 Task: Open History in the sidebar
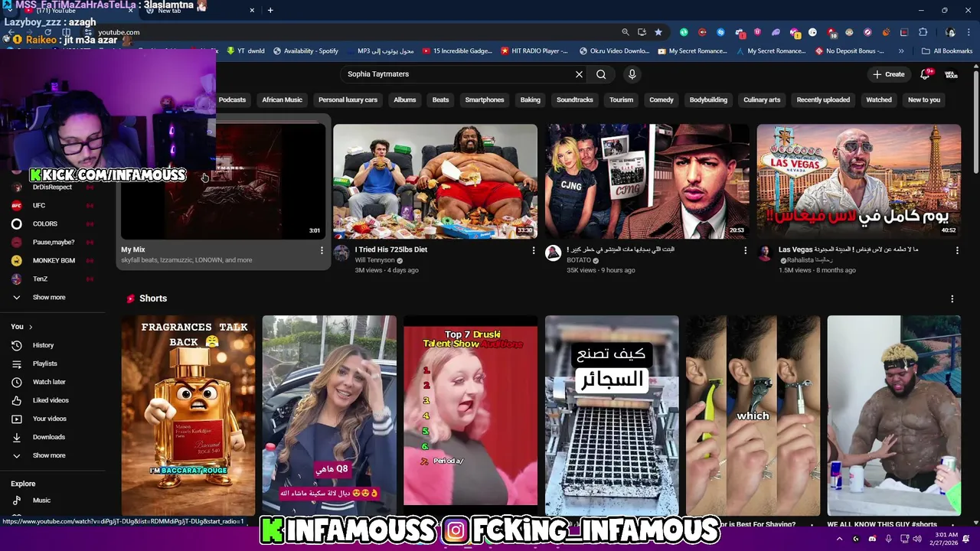(x=52, y=345)
